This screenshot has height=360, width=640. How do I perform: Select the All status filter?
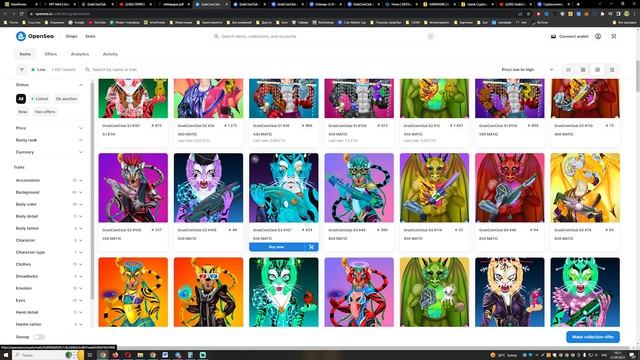coord(21,99)
